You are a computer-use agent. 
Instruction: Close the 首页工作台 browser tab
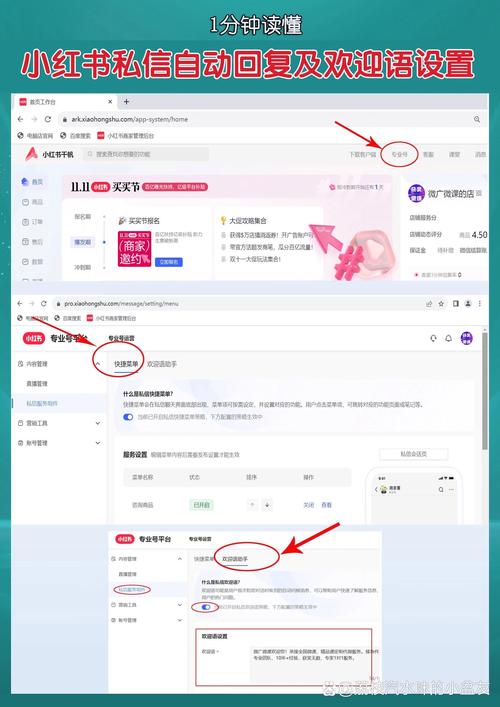(x=110, y=102)
